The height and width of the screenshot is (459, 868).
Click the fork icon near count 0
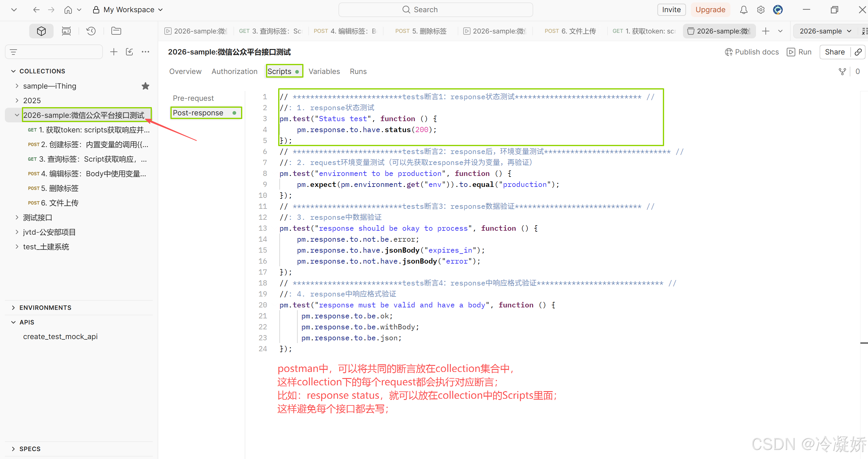(842, 72)
